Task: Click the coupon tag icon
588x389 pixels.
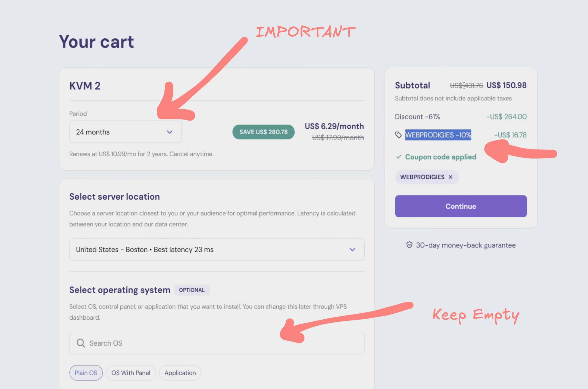Action: point(398,135)
